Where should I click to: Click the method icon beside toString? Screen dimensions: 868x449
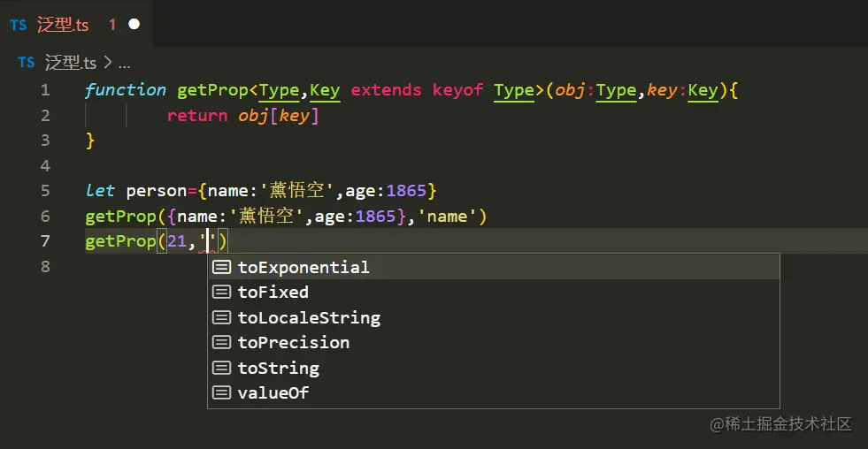[222, 368]
